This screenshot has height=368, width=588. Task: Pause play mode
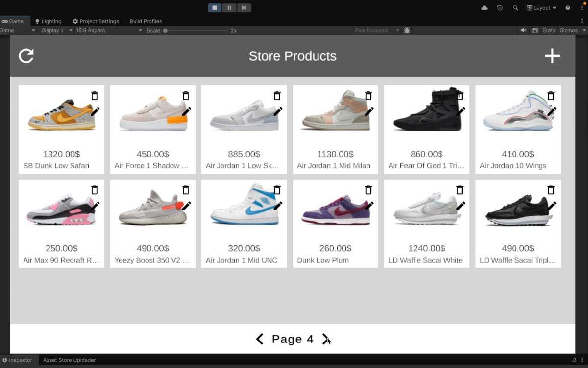tap(229, 8)
